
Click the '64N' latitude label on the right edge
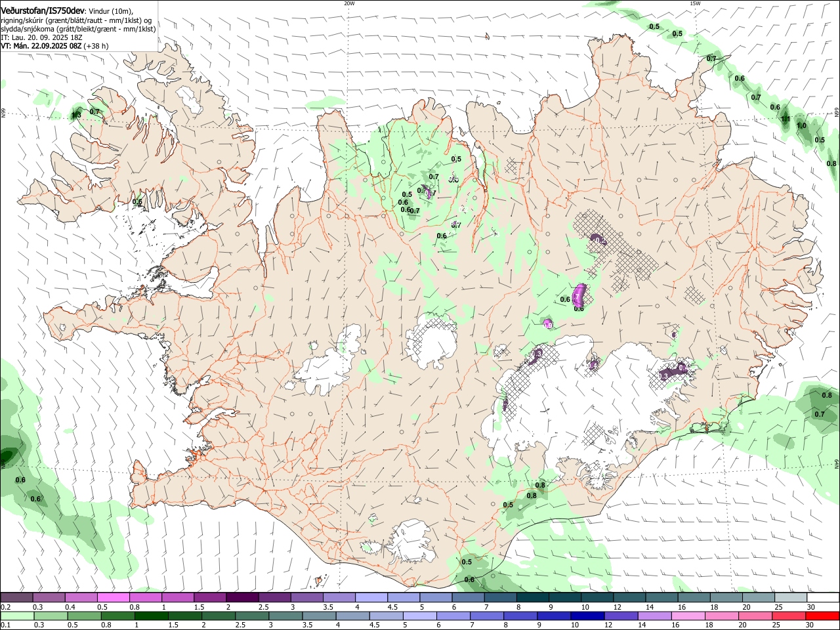837,463
